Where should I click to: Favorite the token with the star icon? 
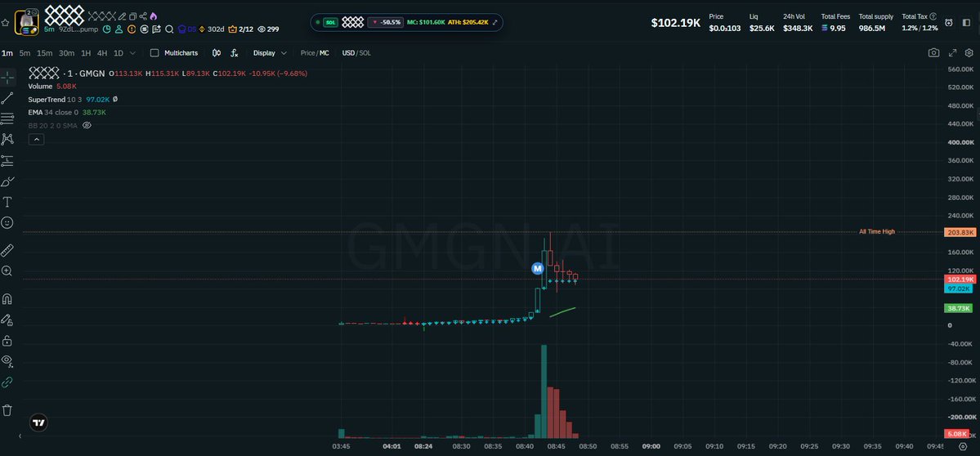pos(5,23)
